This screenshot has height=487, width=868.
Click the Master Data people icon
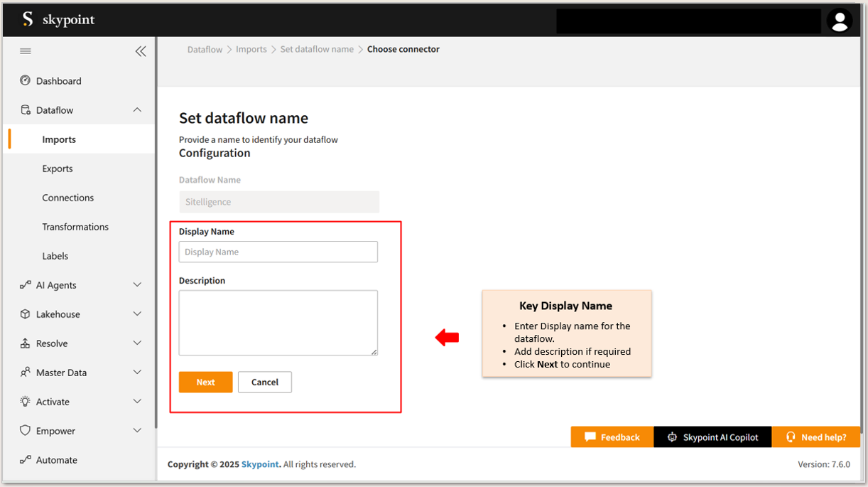pos(26,373)
